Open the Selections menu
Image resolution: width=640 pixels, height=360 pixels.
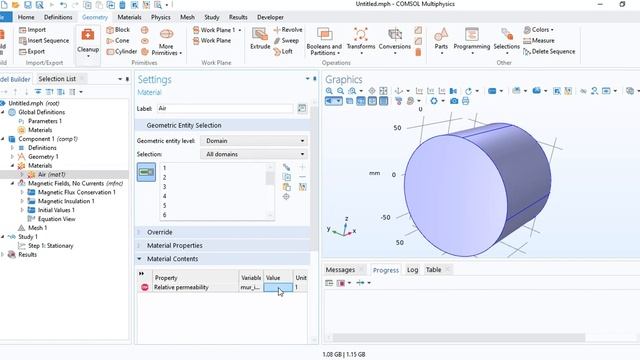coord(507,41)
